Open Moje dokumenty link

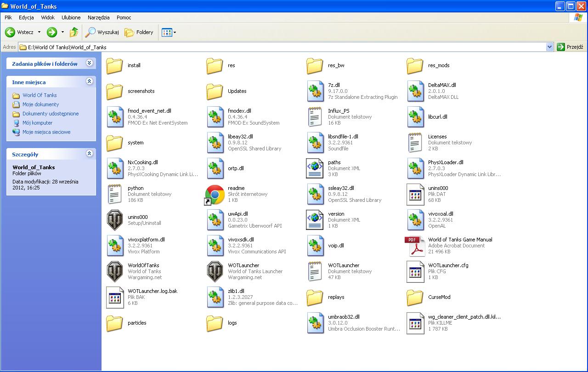click(x=41, y=104)
